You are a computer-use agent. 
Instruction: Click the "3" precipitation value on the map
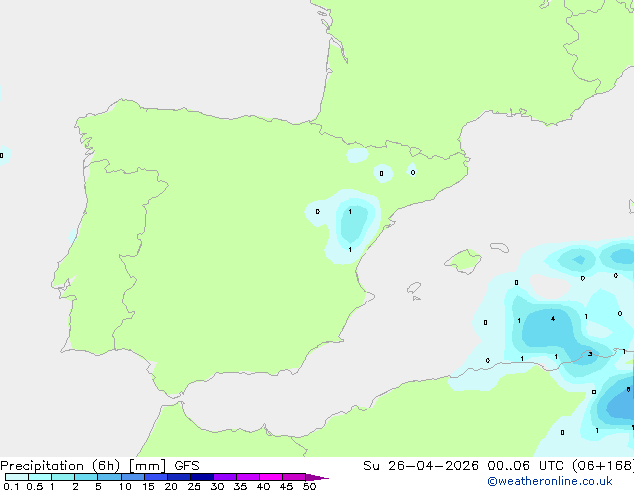[590, 354]
